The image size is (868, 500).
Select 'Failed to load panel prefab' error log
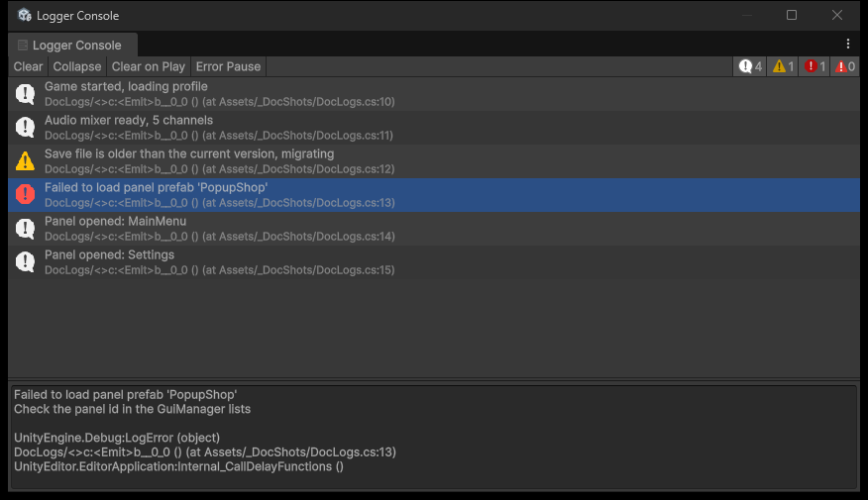434,195
